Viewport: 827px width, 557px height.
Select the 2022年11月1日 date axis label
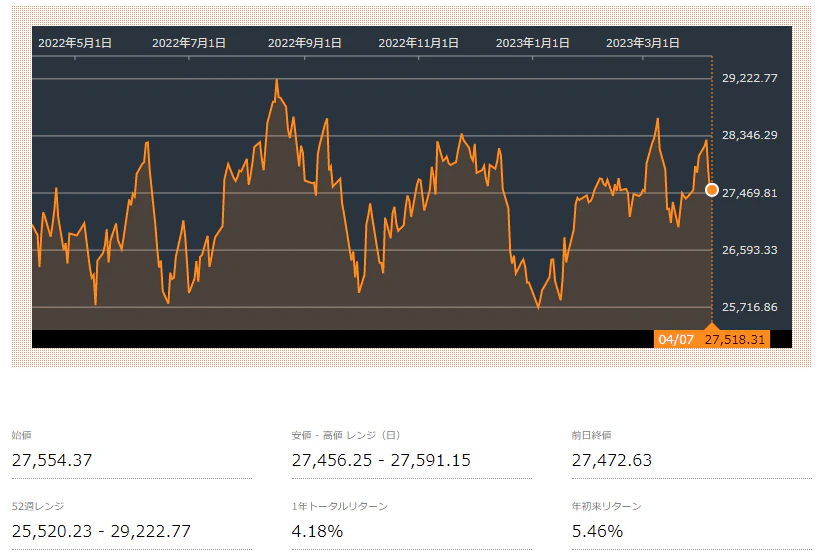[x=419, y=43]
